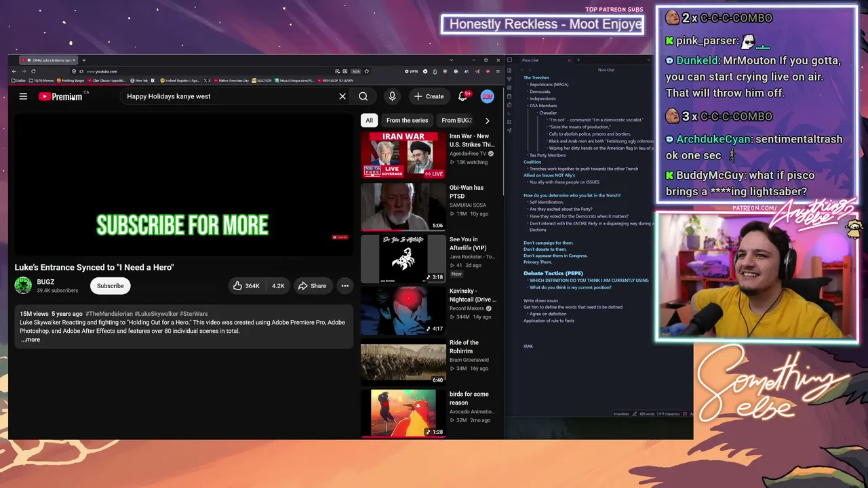Go to the YouTube Premium home logo
Viewport: 868px width, 488px height.
click(60, 96)
